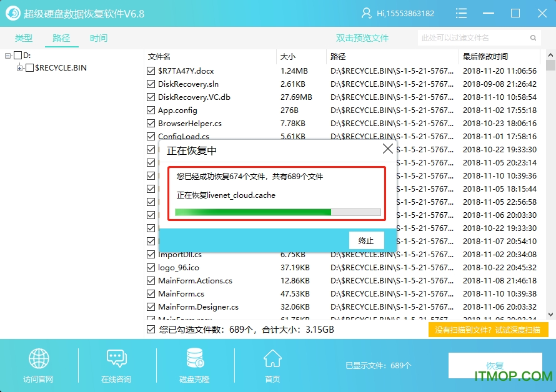
Task: Go to 首页 using the home icon
Action: click(272, 360)
